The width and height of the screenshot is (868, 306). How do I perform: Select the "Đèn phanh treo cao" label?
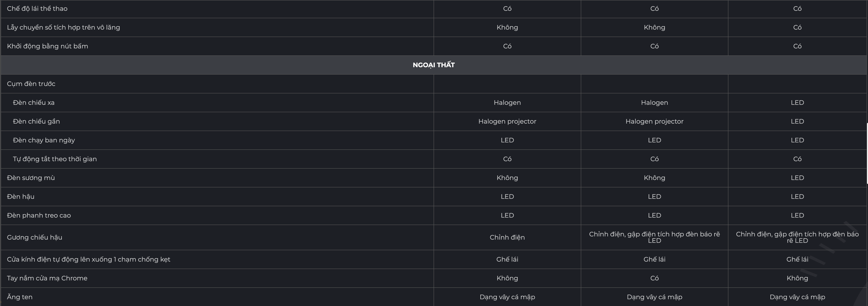point(39,216)
